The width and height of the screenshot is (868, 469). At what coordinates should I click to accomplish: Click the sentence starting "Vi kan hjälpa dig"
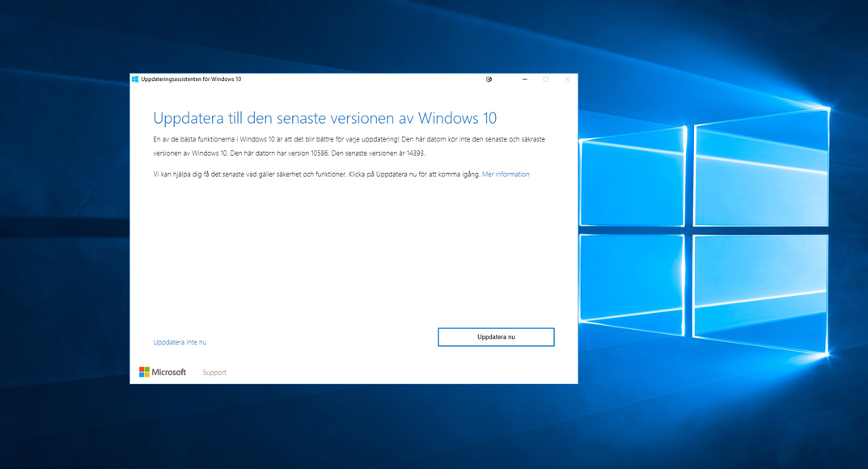click(x=316, y=175)
